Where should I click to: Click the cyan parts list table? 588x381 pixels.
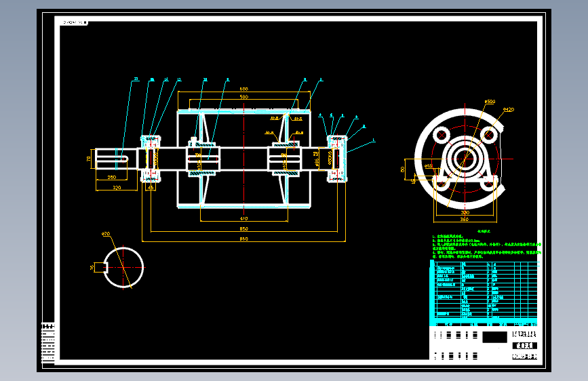[x=484, y=293]
